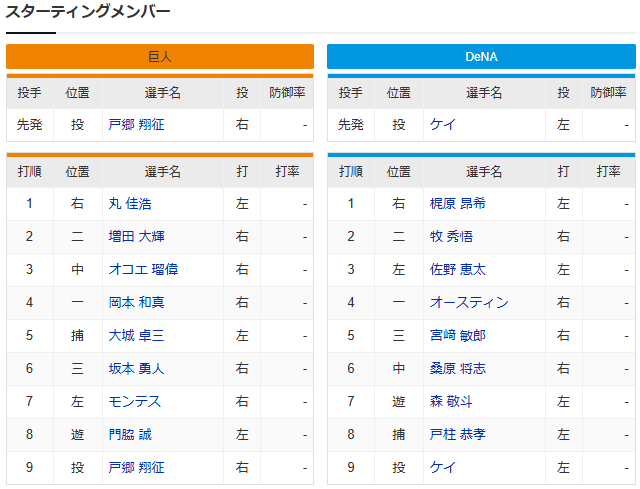Select 選手名 header in 巨人 batting table

point(162,172)
